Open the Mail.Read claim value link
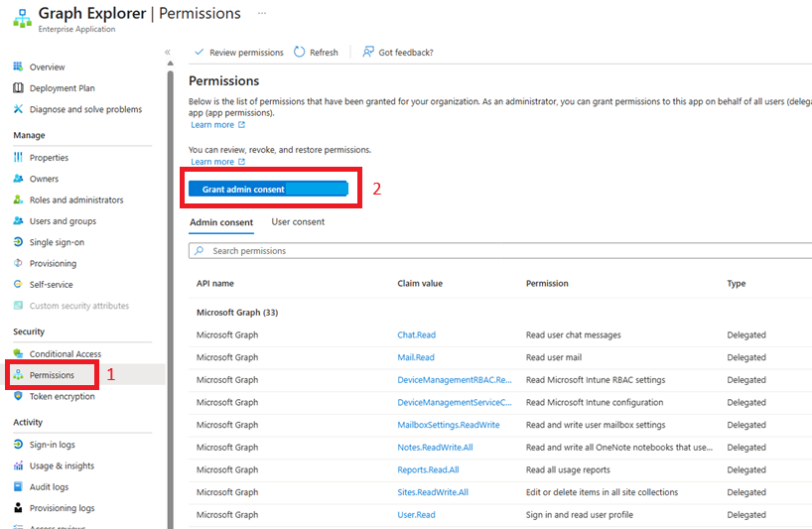812x529 pixels. click(x=416, y=357)
